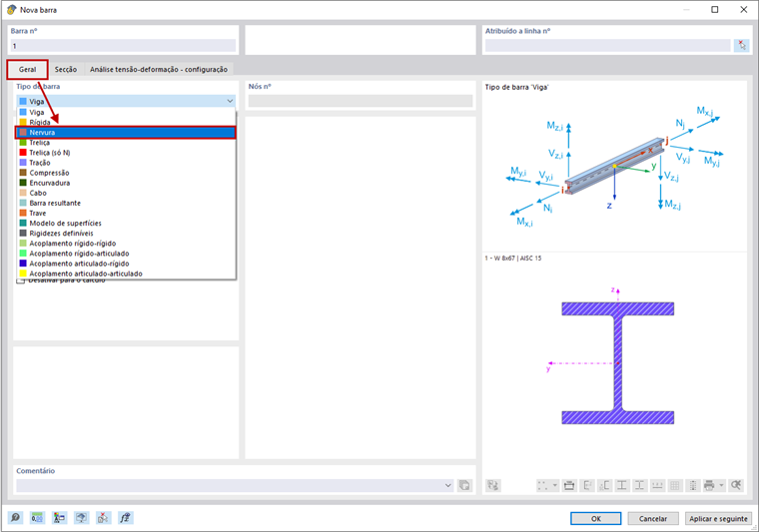This screenshot has width=759, height=532.
Task: Click the second I-section icon in the preview toolbar
Action: tap(639, 485)
